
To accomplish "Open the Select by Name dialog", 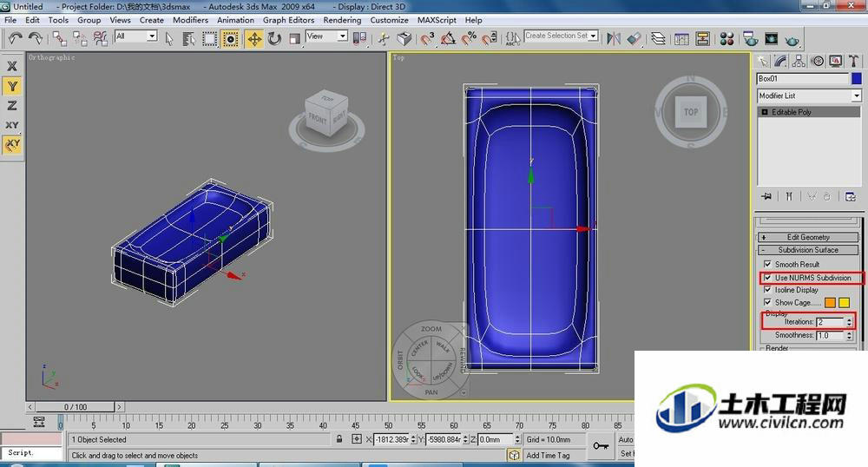I will click(188, 39).
